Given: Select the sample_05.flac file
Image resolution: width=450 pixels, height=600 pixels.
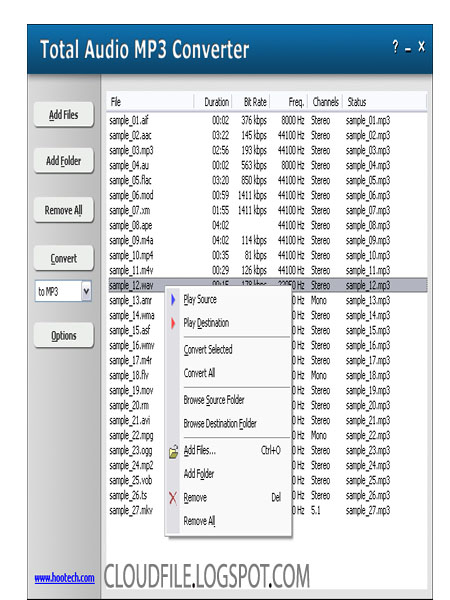Looking at the screenshot, I should (130, 180).
